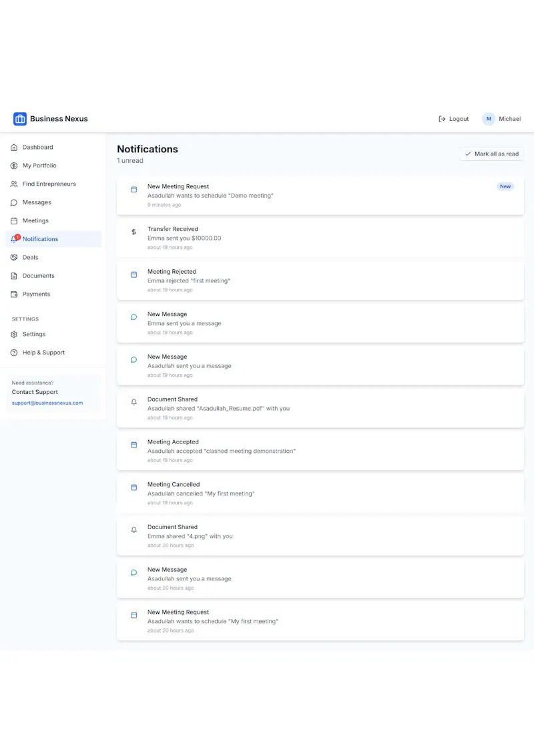Click "Asadullah wants to schedule "Demo meeting"" text
Image resolution: width=534 pixels, height=756 pixels.
point(210,196)
